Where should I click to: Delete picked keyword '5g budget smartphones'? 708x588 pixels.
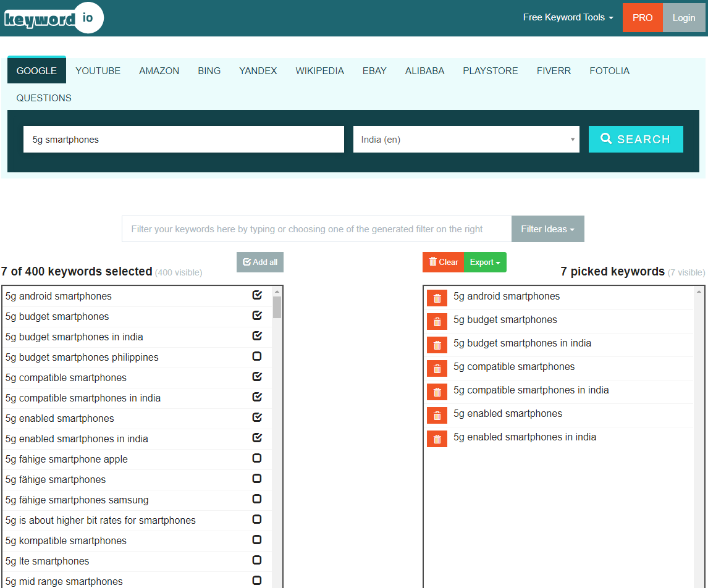point(437,321)
